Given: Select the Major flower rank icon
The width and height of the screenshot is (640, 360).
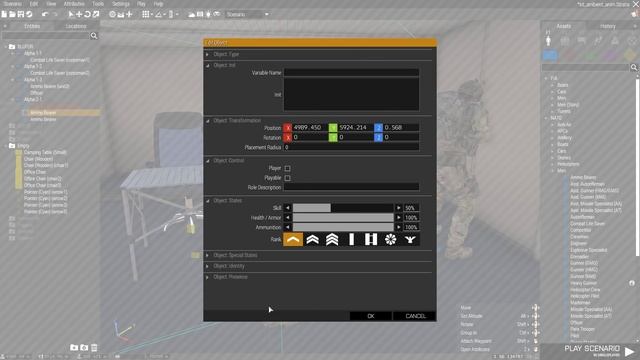Looking at the screenshot, I should tap(391, 240).
